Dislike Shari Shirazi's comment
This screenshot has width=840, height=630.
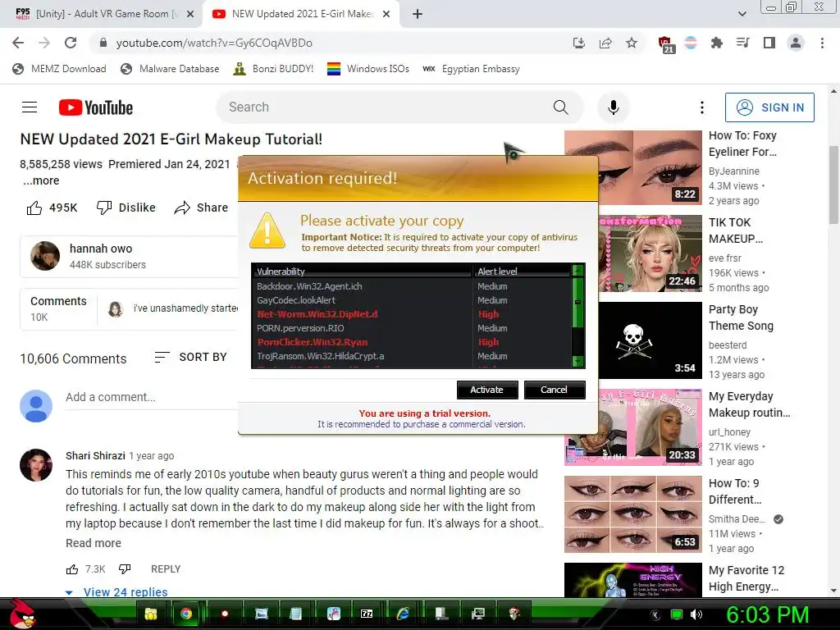tap(125, 569)
